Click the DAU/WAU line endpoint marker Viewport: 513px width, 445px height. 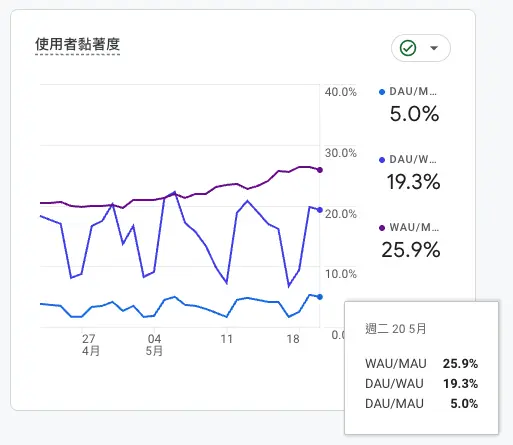point(320,210)
